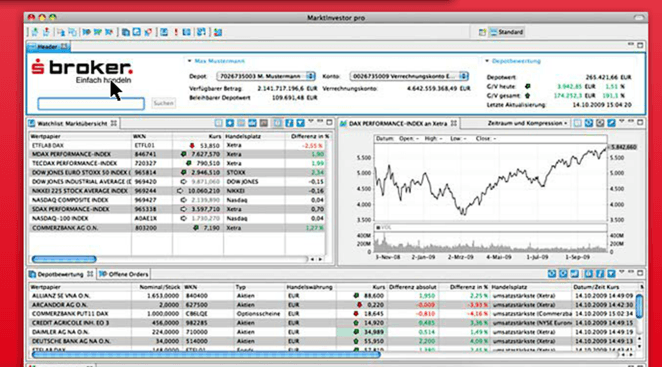Sort depot table by Differenz absolut column
This screenshot has width=663, height=368.
[x=412, y=287]
